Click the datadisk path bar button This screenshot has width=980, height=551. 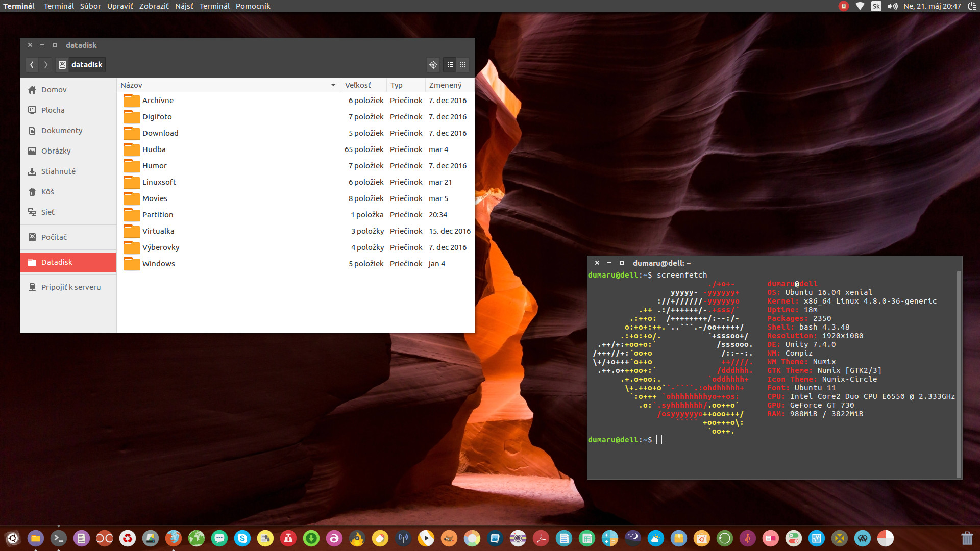tap(81, 65)
